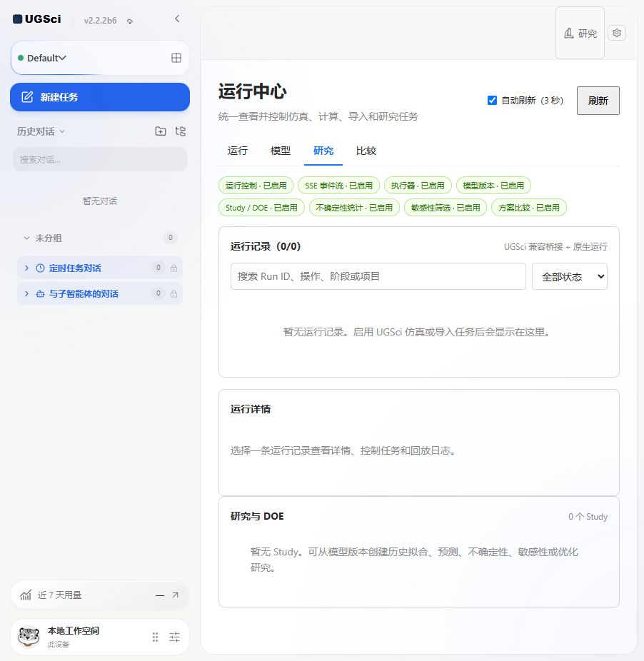Switch to the 运行 tab

[x=238, y=151]
